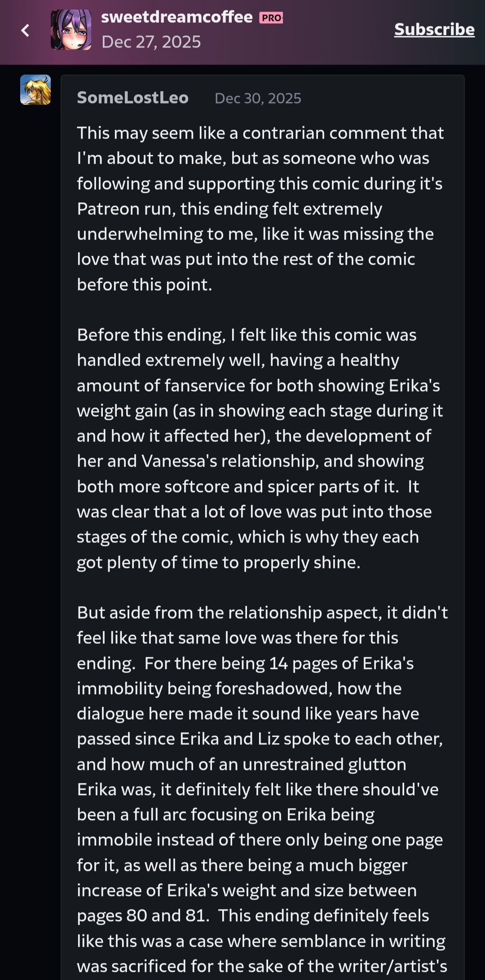The width and height of the screenshot is (485, 980).
Task: Click the post date Dec 27, 2025
Action: [151, 42]
